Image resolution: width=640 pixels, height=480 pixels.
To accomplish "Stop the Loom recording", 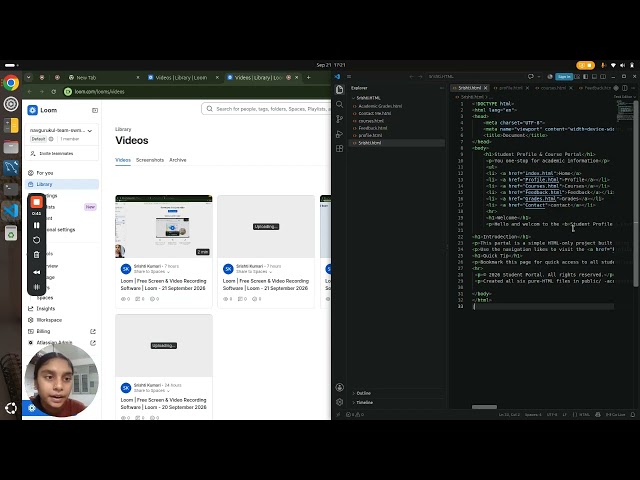I will [x=36, y=202].
